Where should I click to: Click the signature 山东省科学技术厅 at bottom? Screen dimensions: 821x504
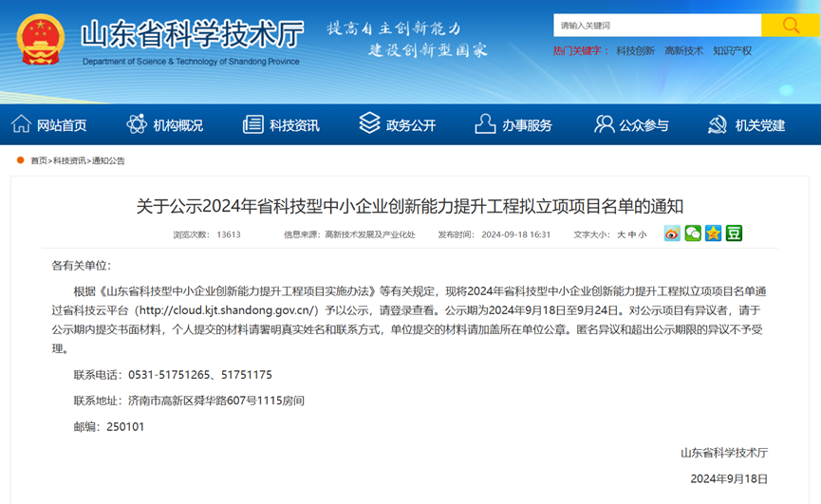pos(724,453)
